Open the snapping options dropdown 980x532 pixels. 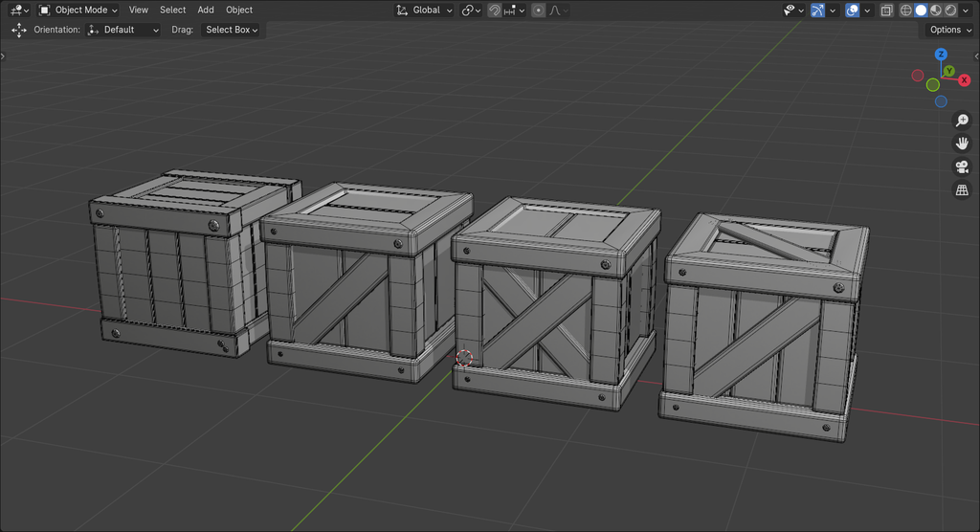pyautogui.click(x=514, y=10)
